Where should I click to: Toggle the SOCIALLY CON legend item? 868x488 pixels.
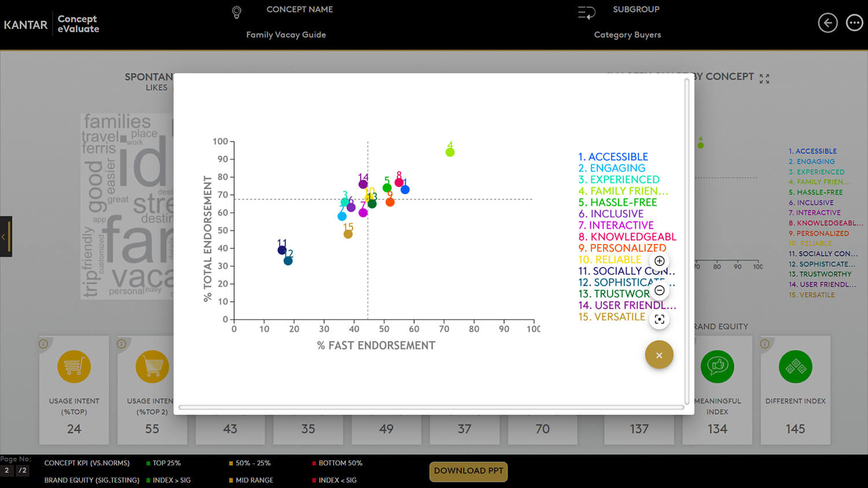click(x=626, y=271)
